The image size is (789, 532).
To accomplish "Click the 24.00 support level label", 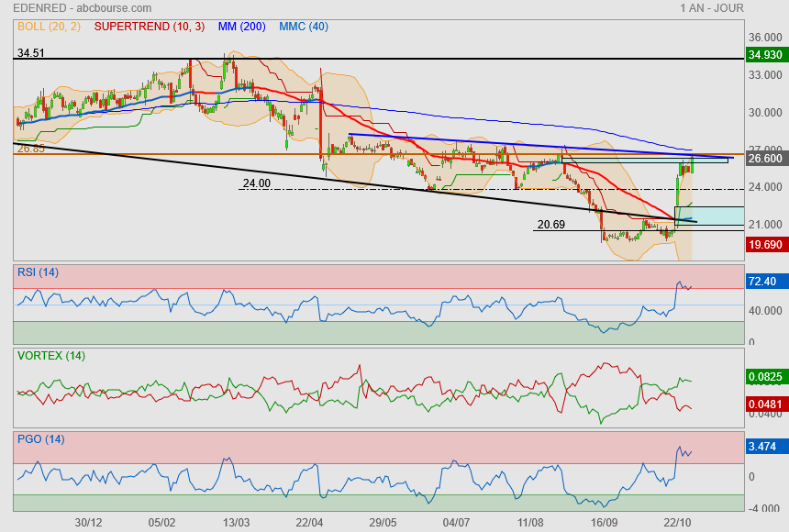I will point(256,183).
